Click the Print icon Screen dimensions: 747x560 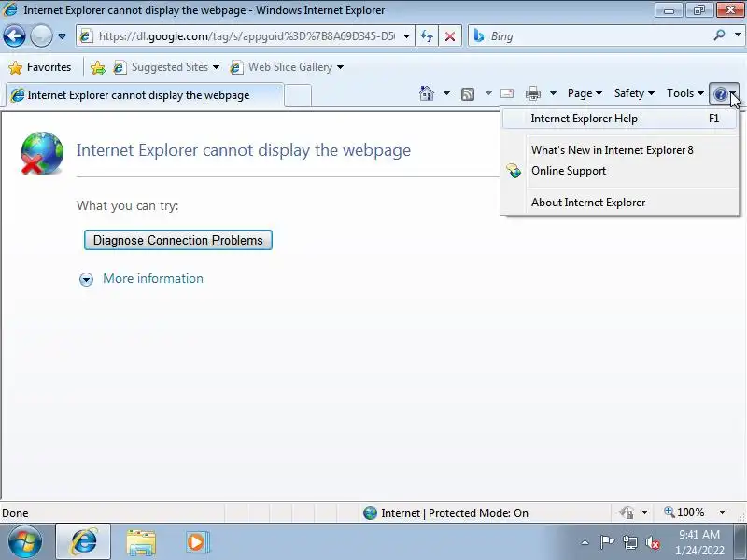[x=532, y=93]
